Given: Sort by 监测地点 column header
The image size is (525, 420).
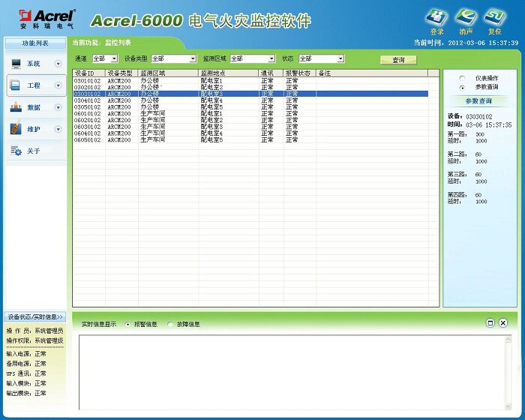Looking at the screenshot, I should [x=228, y=73].
